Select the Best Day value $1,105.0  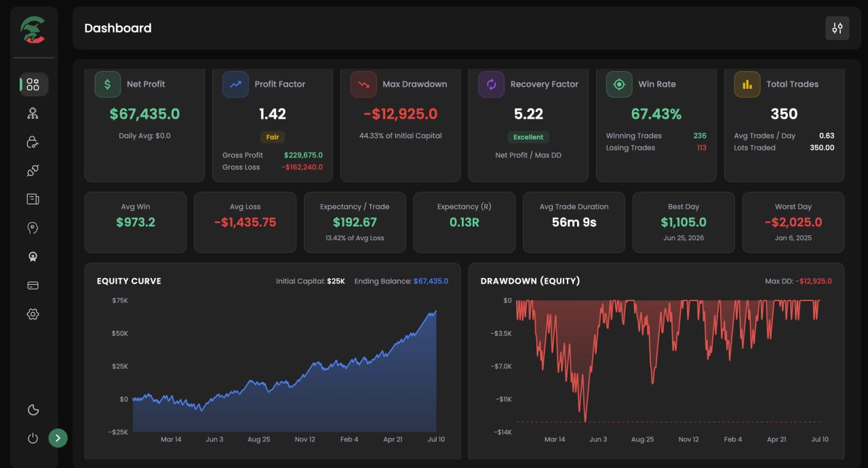(684, 222)
